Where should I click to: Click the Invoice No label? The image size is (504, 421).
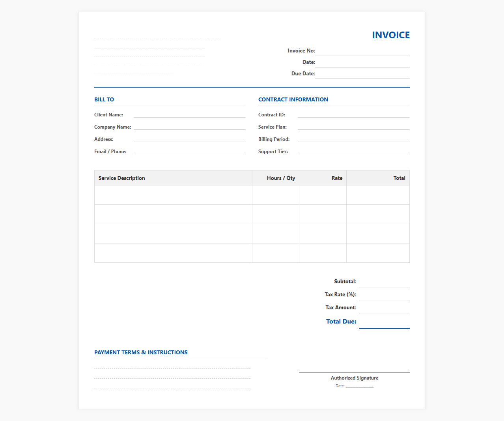tap(301, 51)
